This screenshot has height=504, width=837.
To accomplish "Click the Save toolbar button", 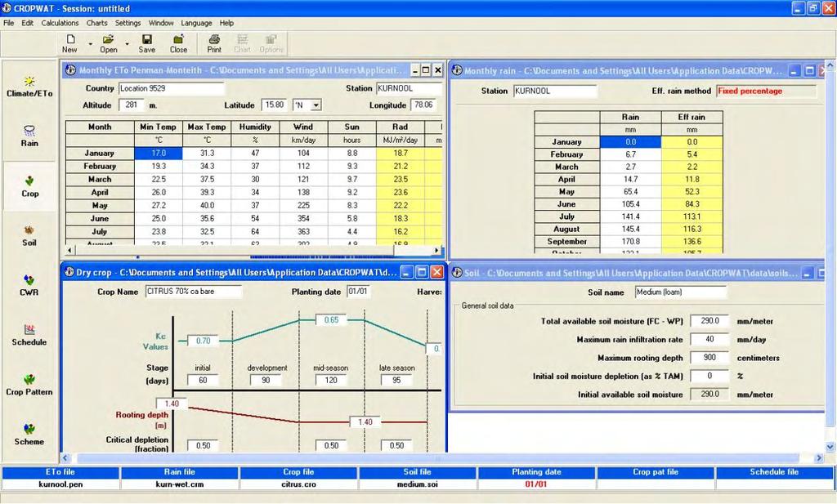I will coord(147,44).
